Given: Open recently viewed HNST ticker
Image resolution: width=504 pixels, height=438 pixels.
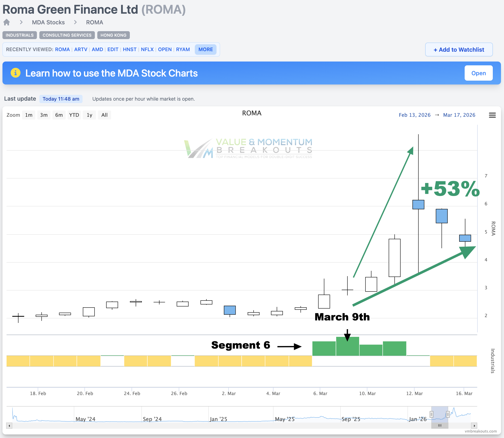Looking at the screenshot, I should point(130,49).
